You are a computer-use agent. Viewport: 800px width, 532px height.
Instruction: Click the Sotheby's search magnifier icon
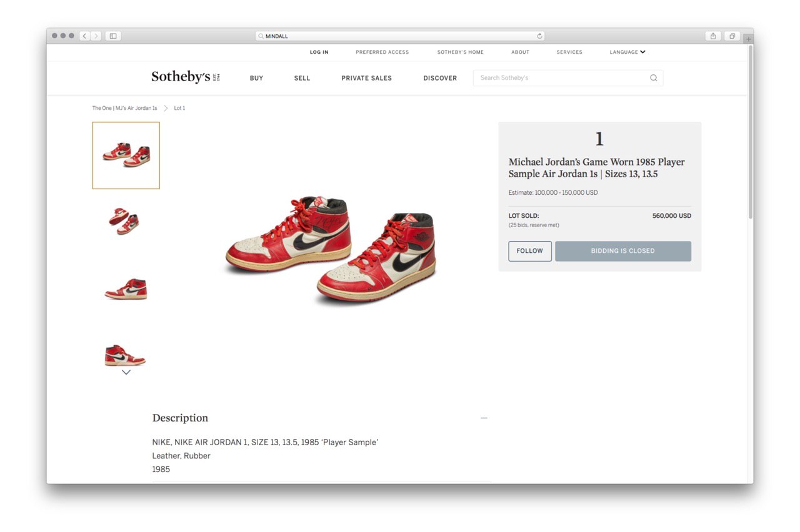point(653,78)
